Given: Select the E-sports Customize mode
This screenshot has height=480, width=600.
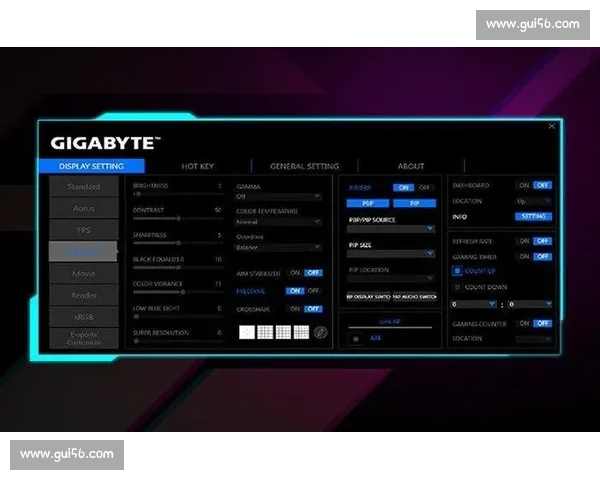Looking at the screenshot, I should click(84, 338).
